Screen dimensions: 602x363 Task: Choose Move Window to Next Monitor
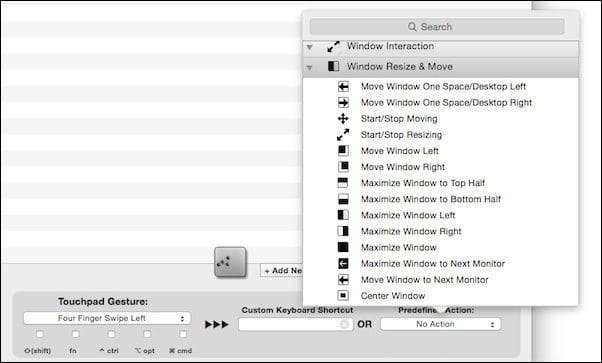(x=424, y=280)
